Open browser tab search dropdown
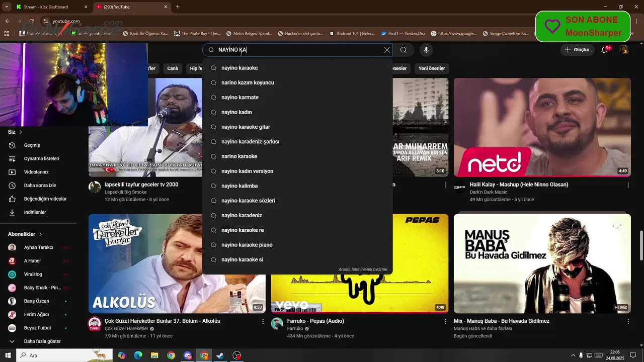644x362 pixels. coord(7,7)
